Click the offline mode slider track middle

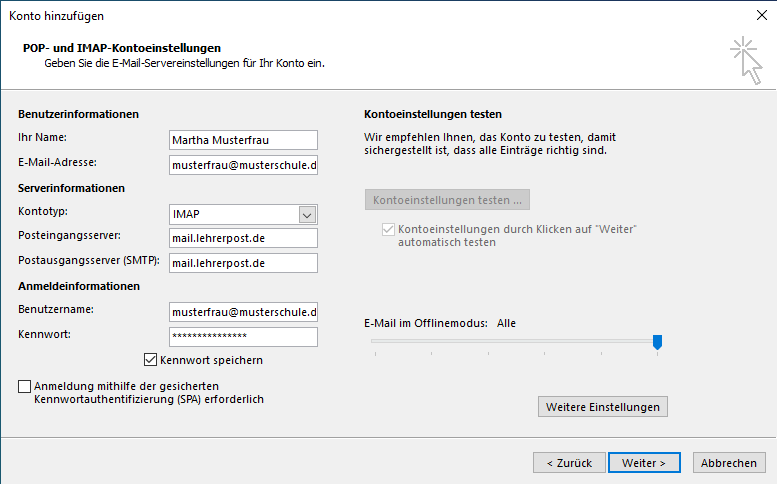point(515,341)
